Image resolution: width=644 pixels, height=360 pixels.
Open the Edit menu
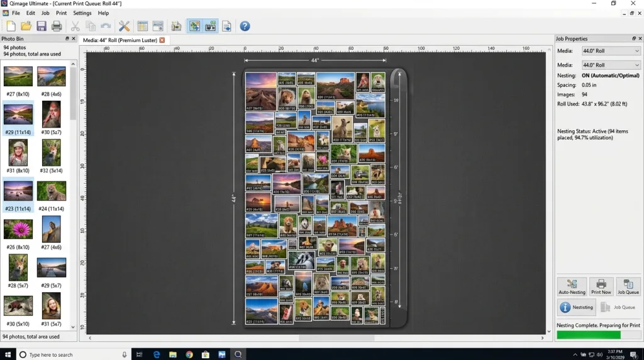(30, 13)
